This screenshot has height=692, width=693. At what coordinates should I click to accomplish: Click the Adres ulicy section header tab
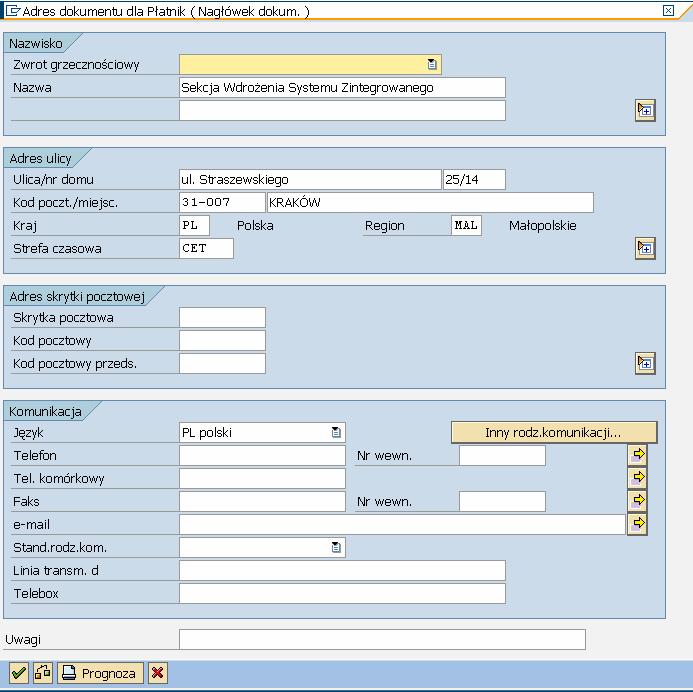40,158
